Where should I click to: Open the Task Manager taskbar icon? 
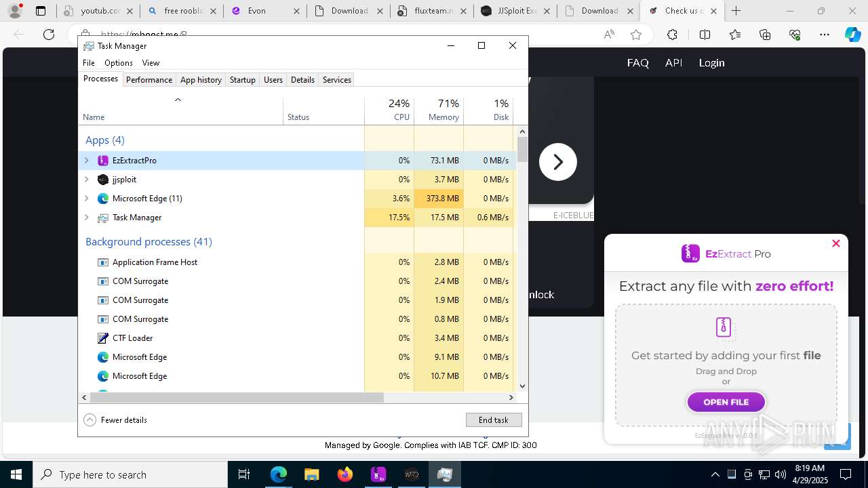click(x=445, y=474)
